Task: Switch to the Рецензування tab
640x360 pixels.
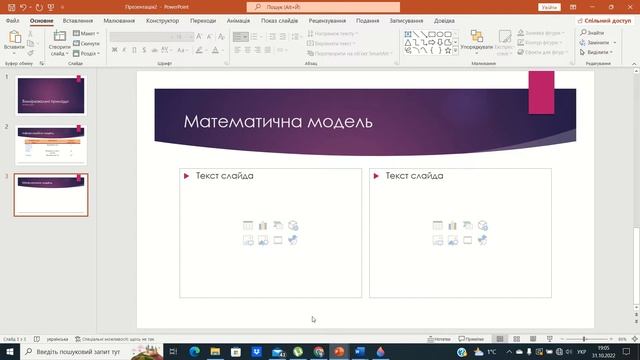Action: 327,20
